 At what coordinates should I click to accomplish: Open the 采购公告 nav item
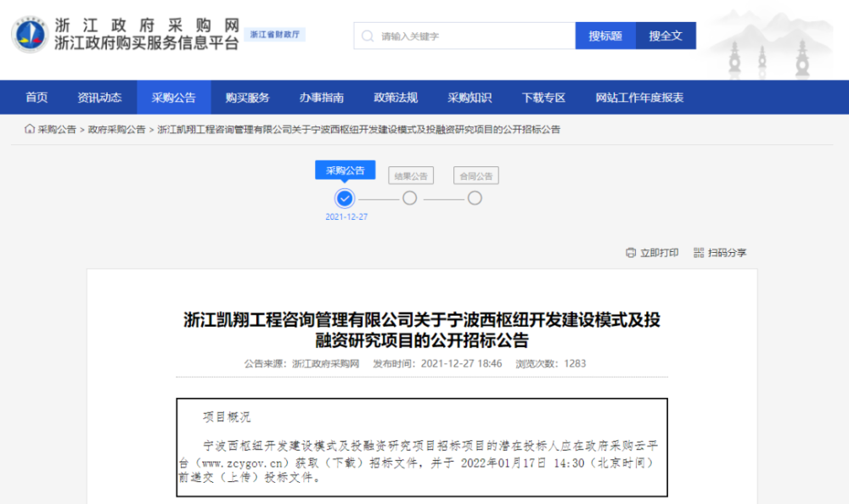174,98
